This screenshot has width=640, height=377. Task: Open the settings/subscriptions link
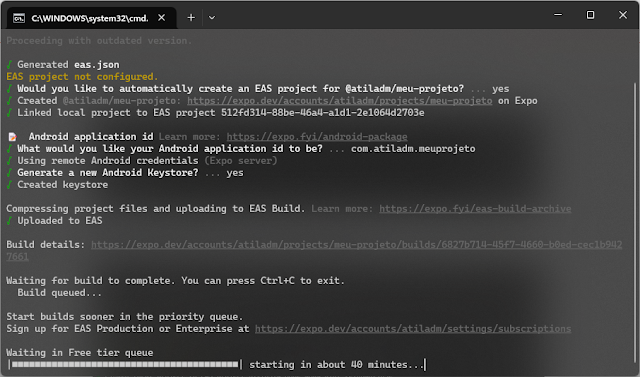point(413,329)
